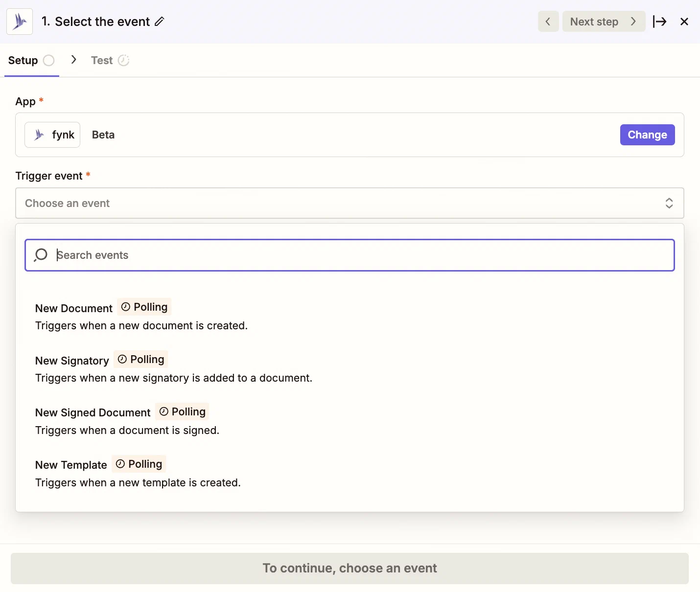
Task: Click Polling badge beside New Document
Action: tap(144, 307)
